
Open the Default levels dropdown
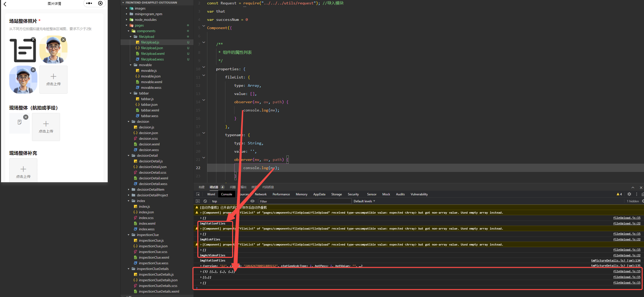tap(364, 201)
